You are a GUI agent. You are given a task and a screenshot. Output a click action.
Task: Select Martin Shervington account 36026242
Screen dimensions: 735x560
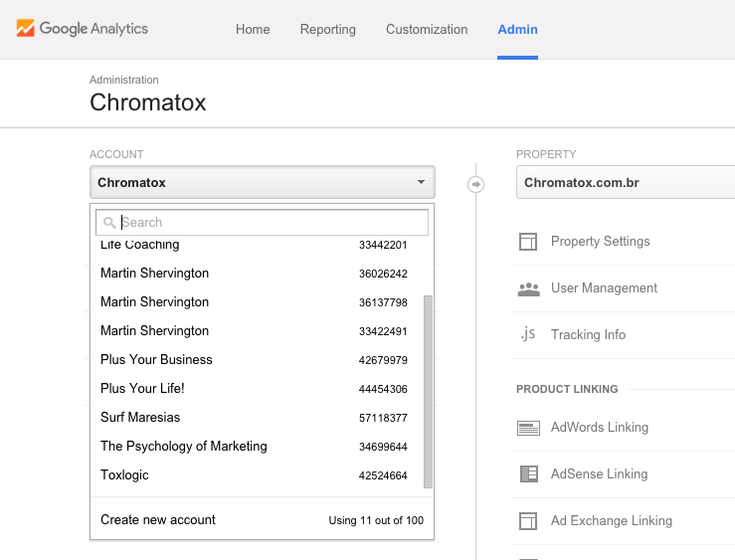click(x=254, y=274)
